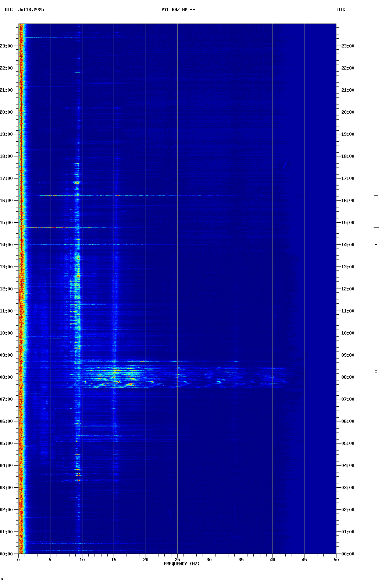Viewport: 392px width, 583px height.
Task: Select the right-axis 15:00 time label
Action: pos(348,223)
